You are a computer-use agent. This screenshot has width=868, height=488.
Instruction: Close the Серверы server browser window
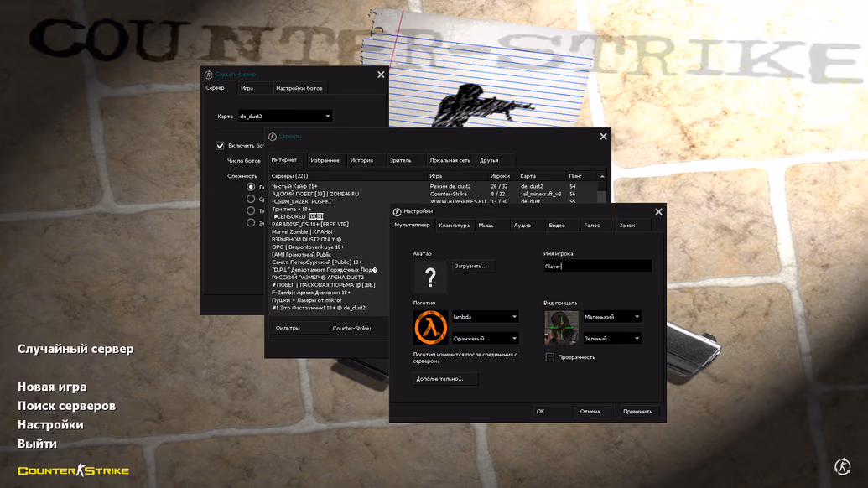click(603, 137)
